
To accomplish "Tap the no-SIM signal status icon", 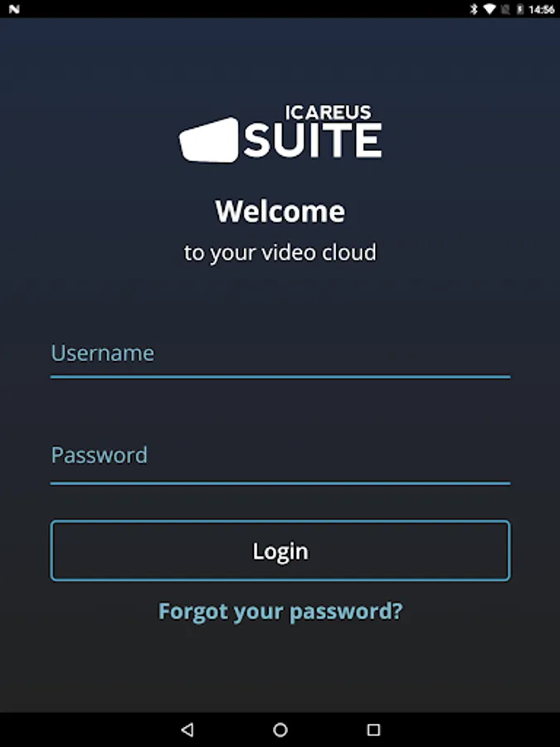I will coord(505,8).
